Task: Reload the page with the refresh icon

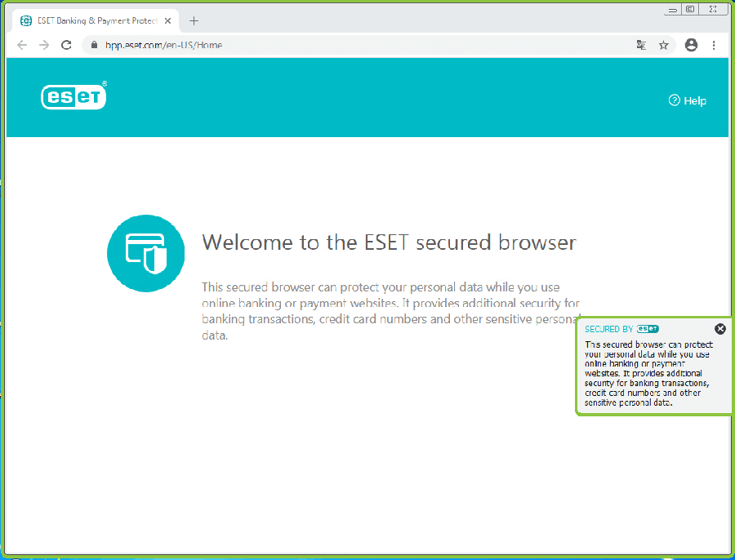Action: point(65,46)
